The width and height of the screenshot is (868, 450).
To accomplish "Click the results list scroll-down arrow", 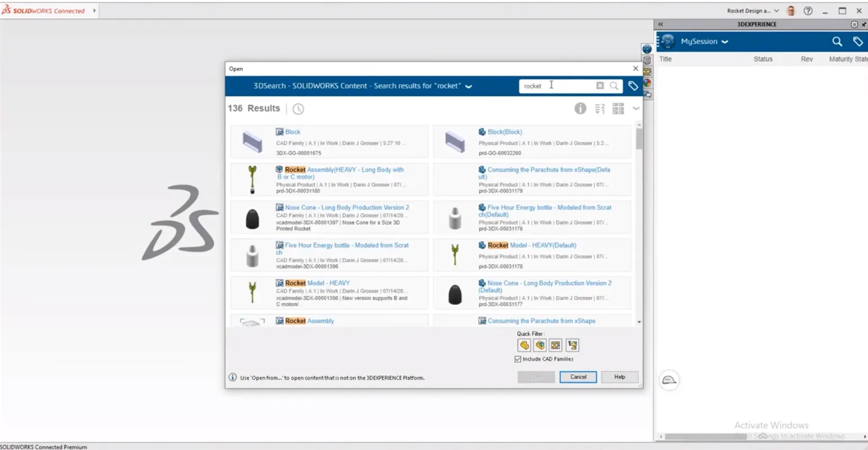I will click(x=639, y=322).
